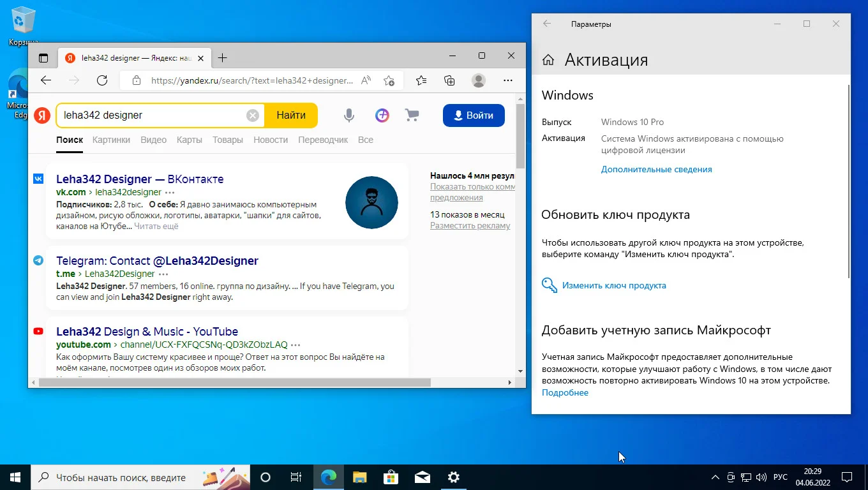Open more options for YouTube result
The width and height of the screenshot is (868, 490).
point(296,345)
